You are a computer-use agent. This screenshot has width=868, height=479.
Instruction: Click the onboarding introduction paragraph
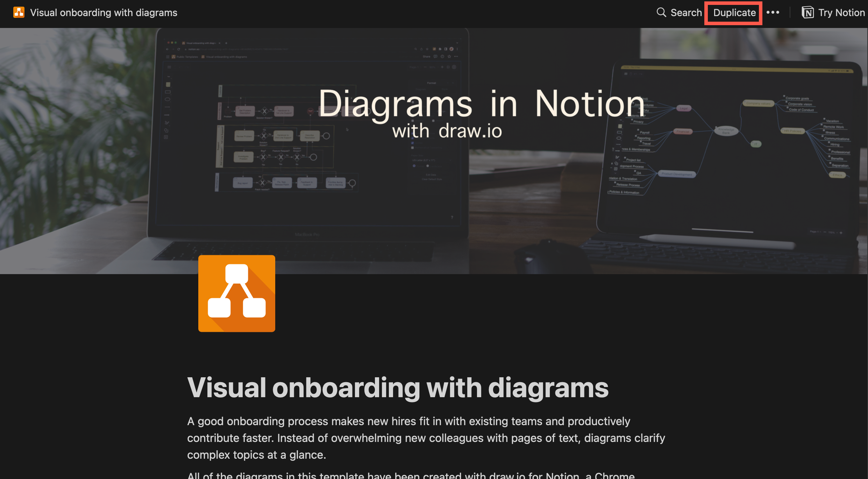point(420,438)
